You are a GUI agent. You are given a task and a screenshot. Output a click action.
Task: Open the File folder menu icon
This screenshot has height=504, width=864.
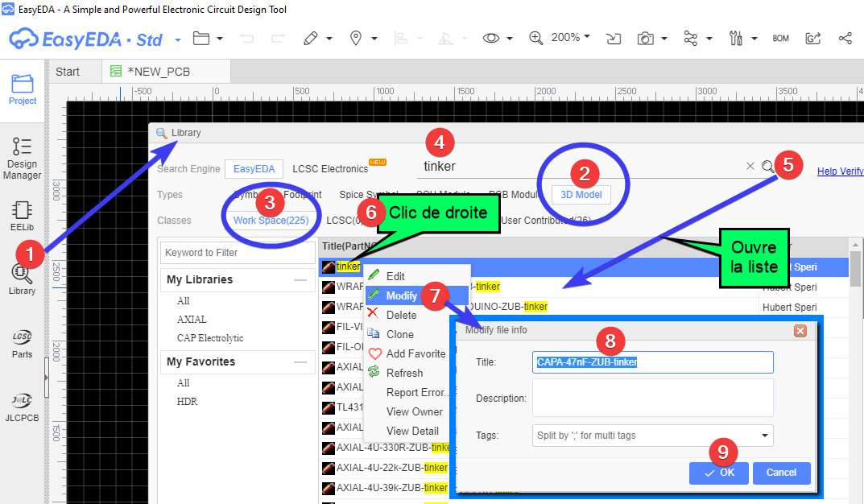pos(201,38)
